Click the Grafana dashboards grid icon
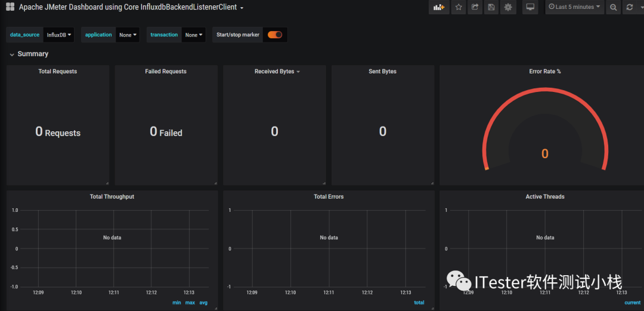 [x=10, y=7]
